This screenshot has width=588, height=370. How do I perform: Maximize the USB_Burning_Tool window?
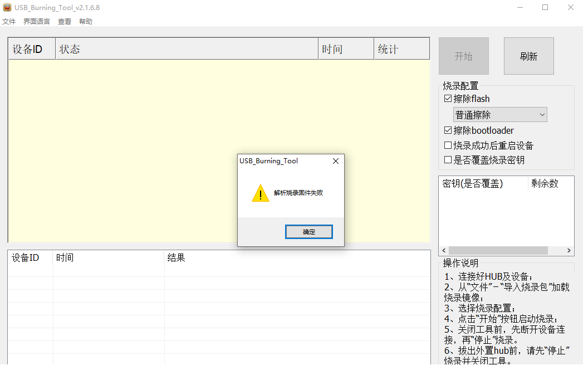545,7
